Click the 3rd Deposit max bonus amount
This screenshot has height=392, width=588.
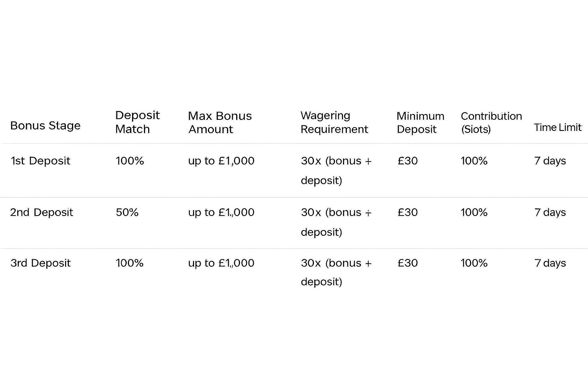coord(221,263)
